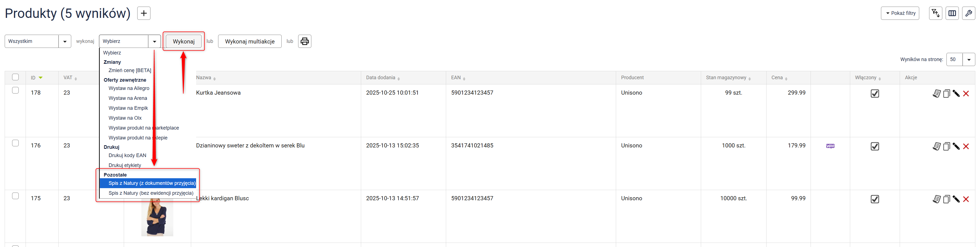Expand the results per page dropdown
The width and height of the screenshot is (980, 247).
coord(960,59)
